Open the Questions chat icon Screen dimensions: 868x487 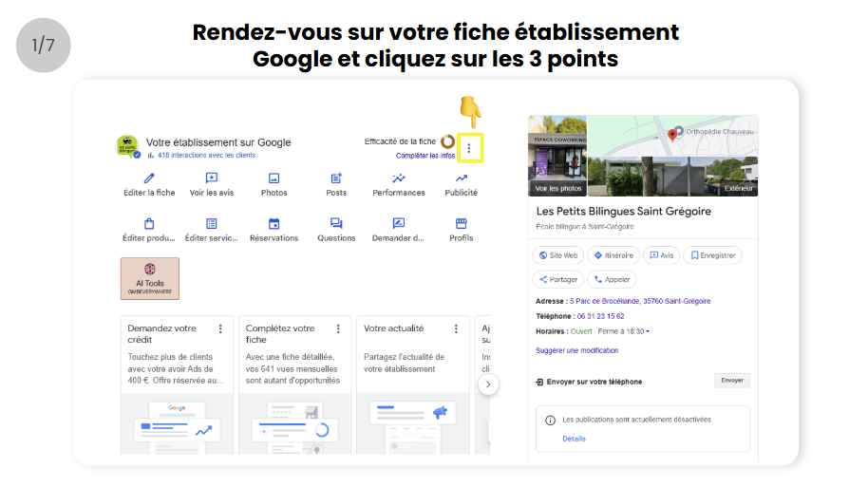point(336,224)
